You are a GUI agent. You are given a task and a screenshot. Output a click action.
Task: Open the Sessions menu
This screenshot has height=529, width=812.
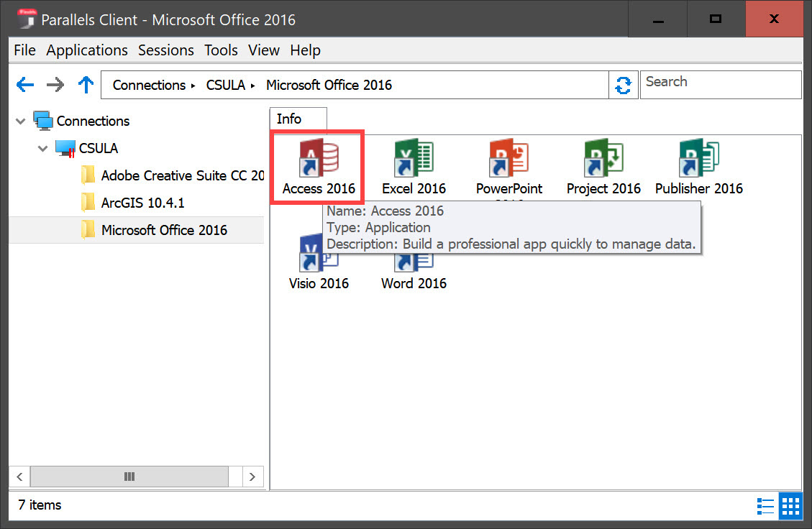point(165,50)
